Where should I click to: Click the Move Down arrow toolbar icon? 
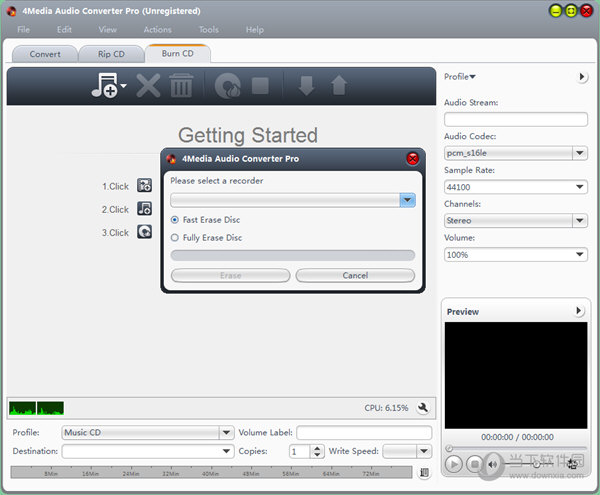click(x=306, y=85)
